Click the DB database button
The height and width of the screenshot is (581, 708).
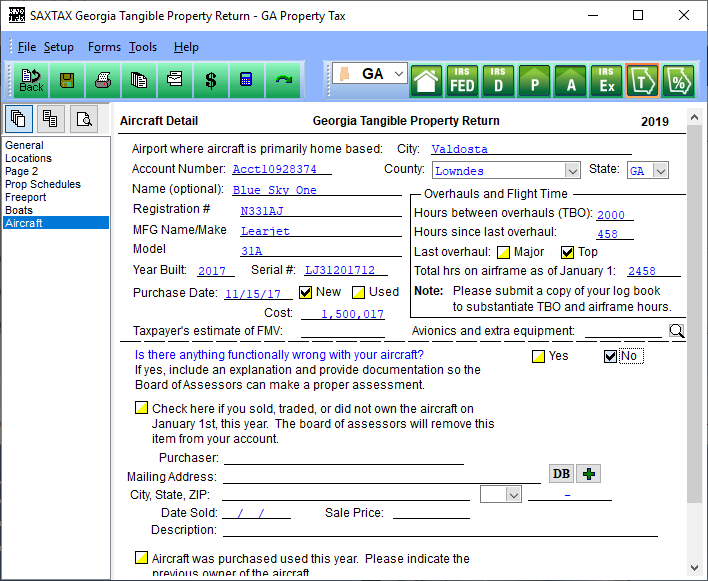[561, 474]
